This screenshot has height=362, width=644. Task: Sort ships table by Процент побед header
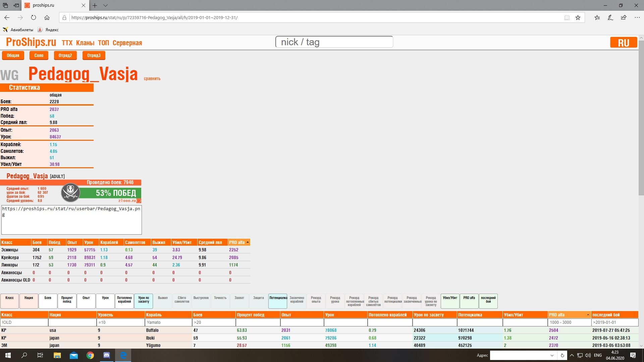pos(258,315)
